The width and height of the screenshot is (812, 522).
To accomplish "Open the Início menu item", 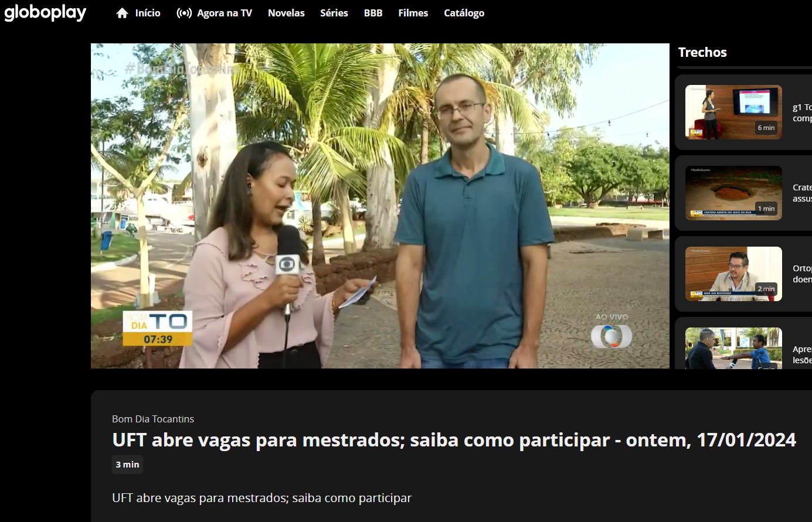I will coord(148,13).
